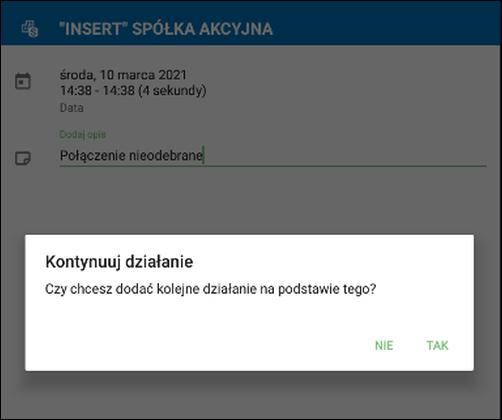Viewport: 502px width, 420px height.
Task: Choose NIE to decline adding another action
Action: click(x=384, y=345)
